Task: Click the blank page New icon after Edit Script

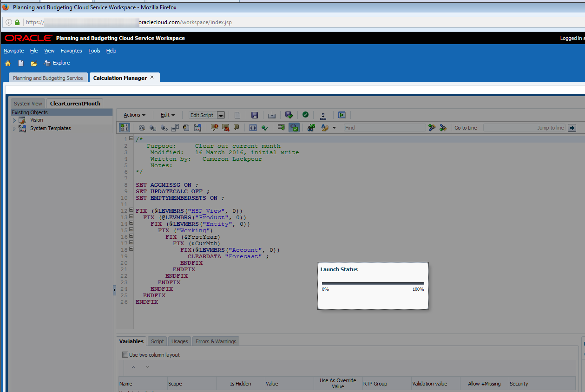Action: [237, 115]
